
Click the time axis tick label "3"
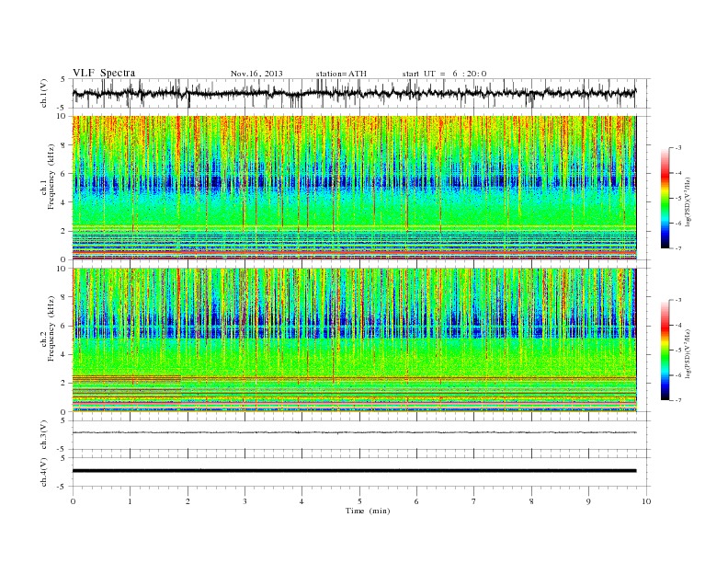pyautogui.click(x=245, y=501)
